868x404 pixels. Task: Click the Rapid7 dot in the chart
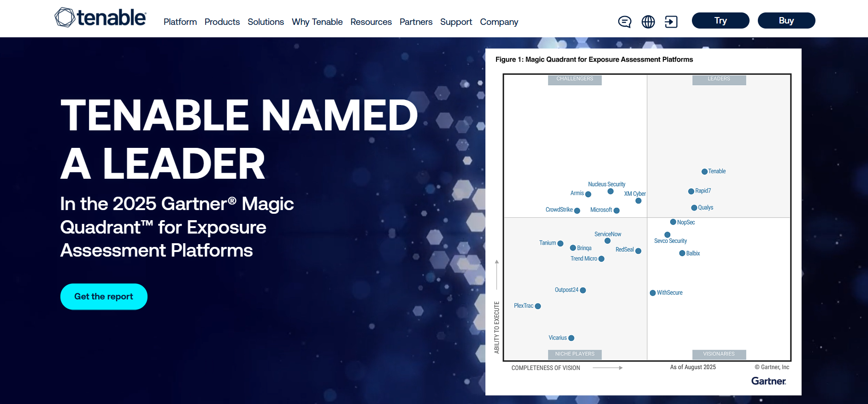click(691, 191)
